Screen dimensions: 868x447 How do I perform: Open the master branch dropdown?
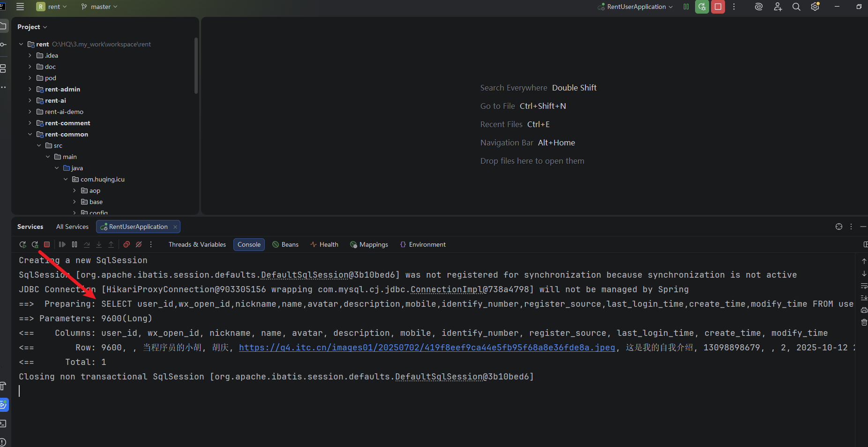click(x=99, y=7)
